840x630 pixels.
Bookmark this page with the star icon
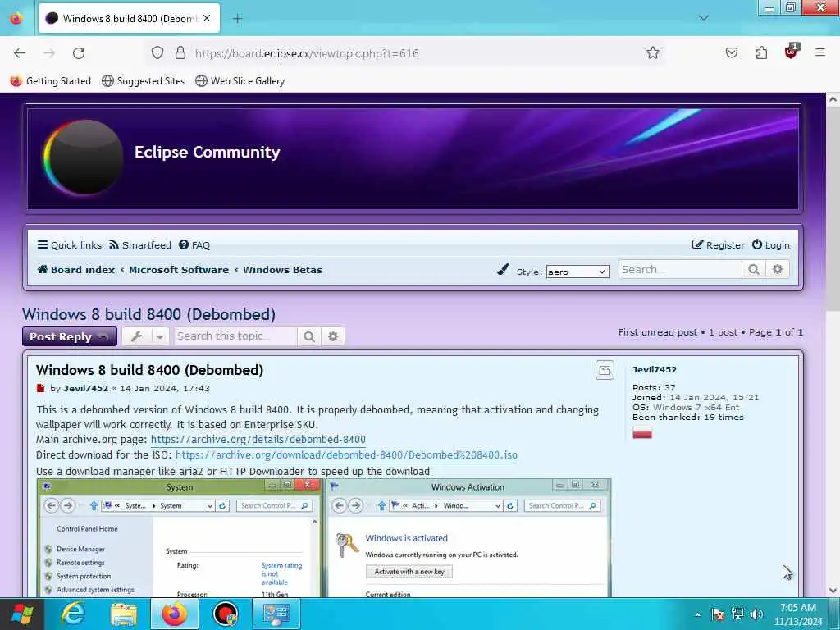click(652, 52)
